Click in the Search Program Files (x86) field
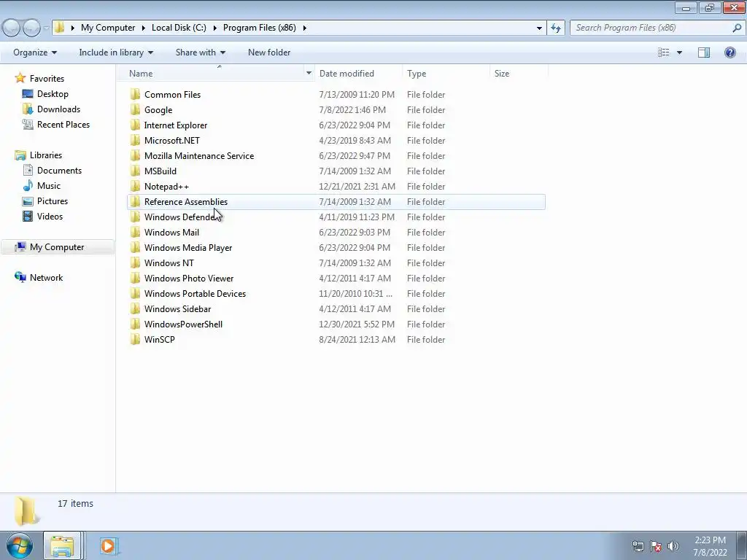The height and width of the screenshot is (560, 747). (x=650, y=28)
